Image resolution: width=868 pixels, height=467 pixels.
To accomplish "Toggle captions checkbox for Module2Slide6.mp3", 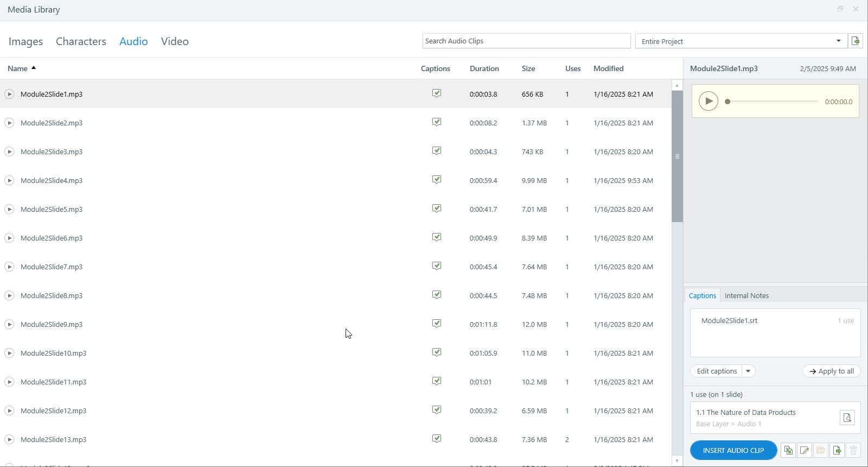I will (437, 237).
